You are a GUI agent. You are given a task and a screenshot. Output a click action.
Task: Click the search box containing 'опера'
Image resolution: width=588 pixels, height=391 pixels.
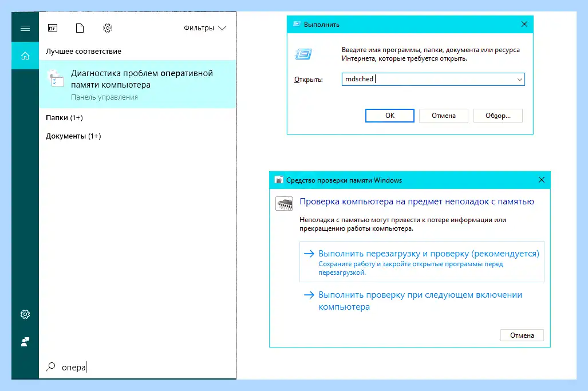[137, 367]
